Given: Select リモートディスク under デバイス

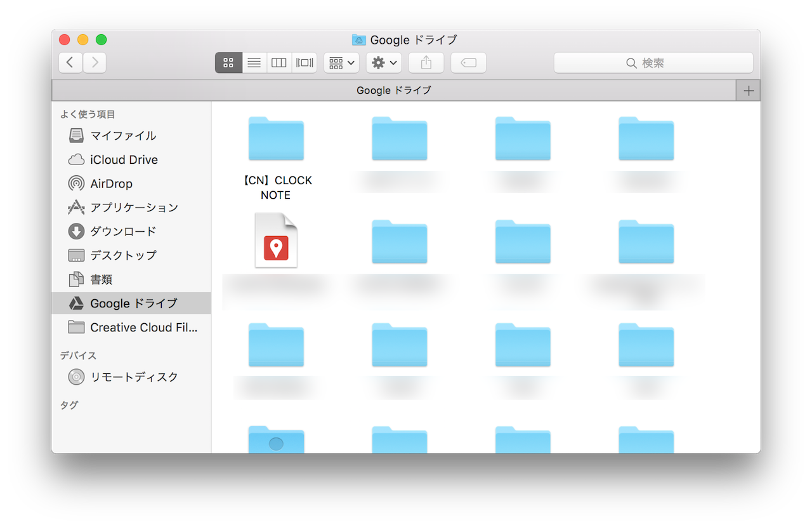Looking at the screenshot, I should tap(131, 377).
